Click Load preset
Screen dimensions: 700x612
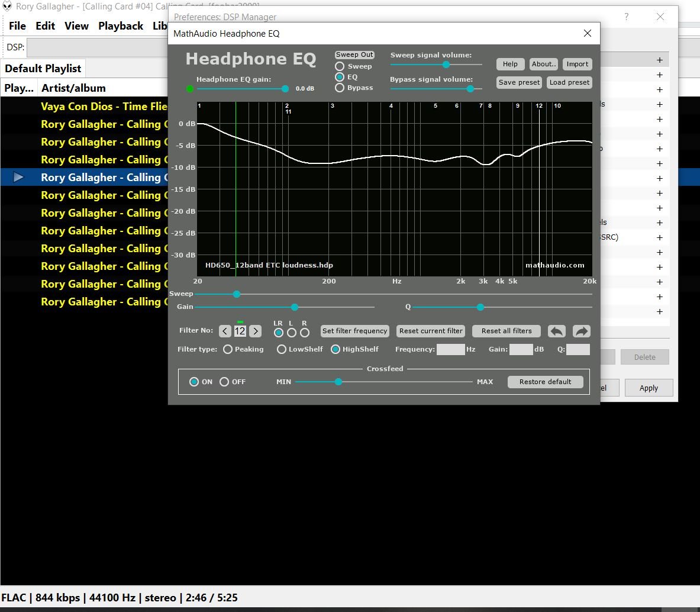pos(569,83)
